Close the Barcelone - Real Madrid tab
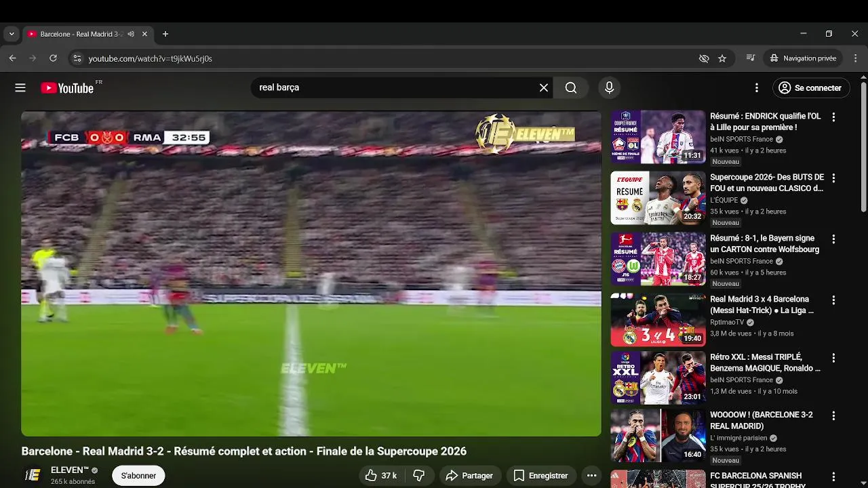This screenshot has width=868, height=488. [x=144, y=34]
